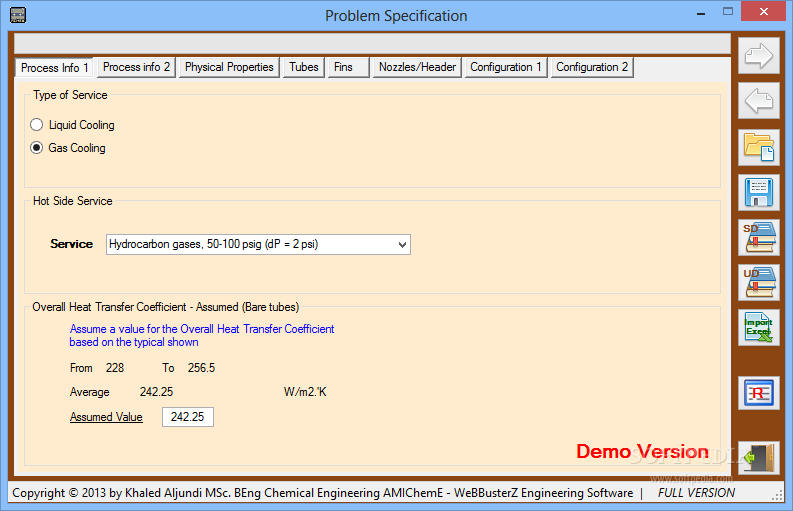The height and width of the screenshot is (511, 793).
Task: Close the Problem Specification window
Action: pyautogui.click(x=764, y=11)
